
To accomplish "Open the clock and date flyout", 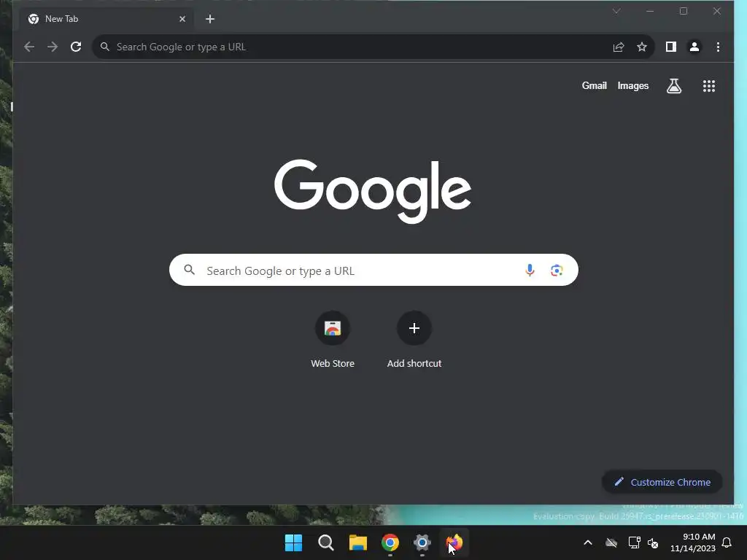I will click(693, 542).
